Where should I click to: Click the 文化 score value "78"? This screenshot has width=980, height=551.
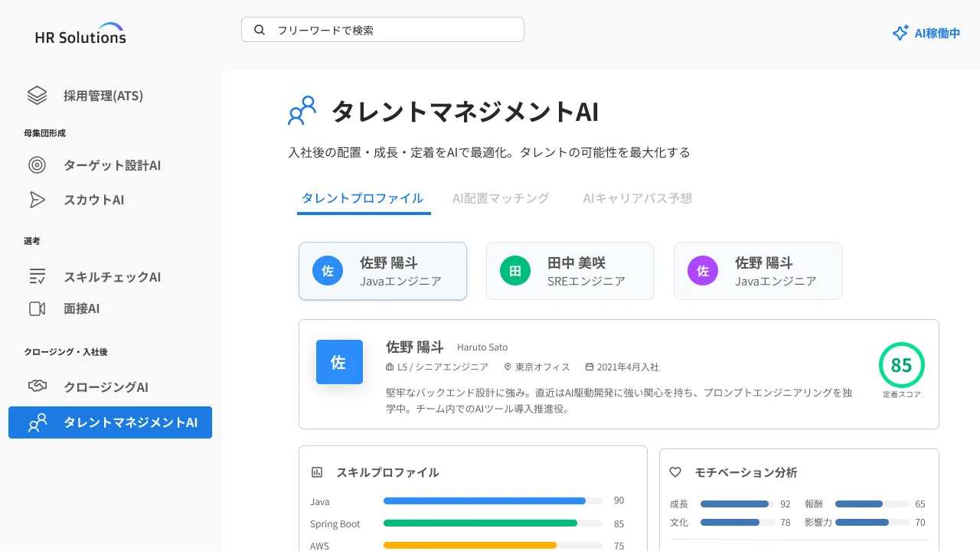click(786, 523)
